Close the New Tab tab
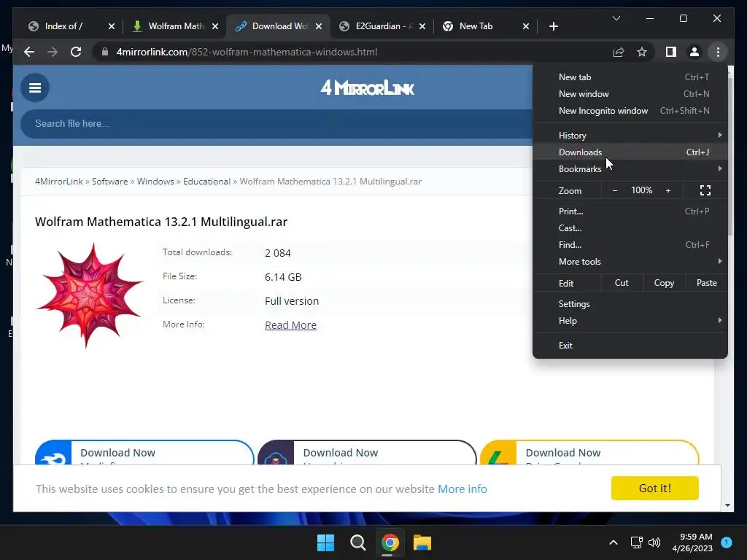The height and width of the screenshot is (560, 747). [526, 26]
